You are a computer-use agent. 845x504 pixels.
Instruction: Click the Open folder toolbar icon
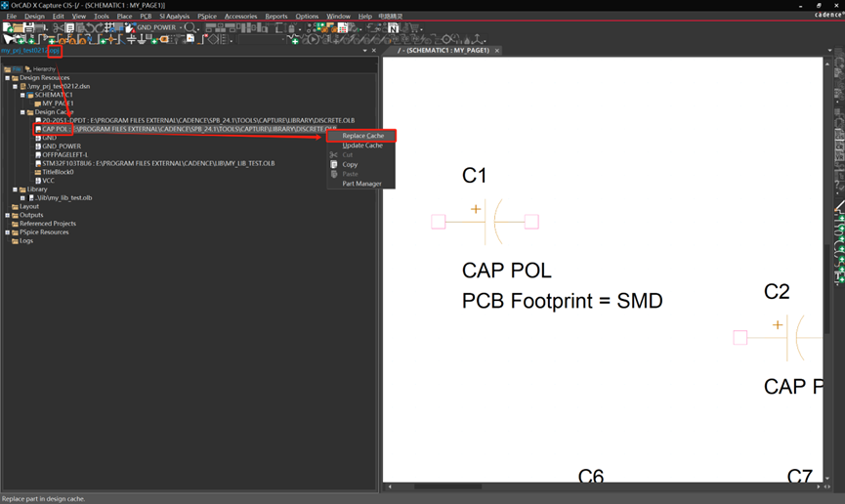(x=18, y=27)
